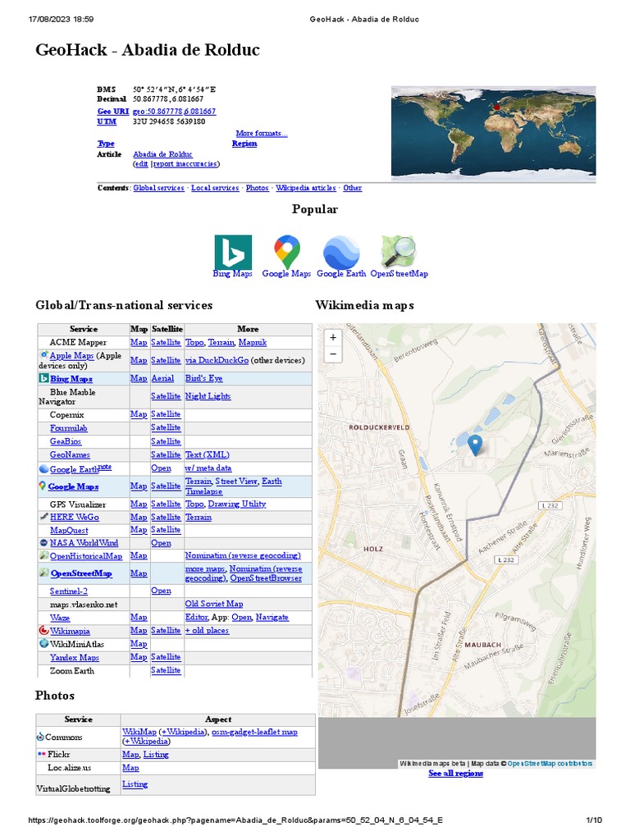
Task: Open Old Soviet Map link
Action: (214, 605)
